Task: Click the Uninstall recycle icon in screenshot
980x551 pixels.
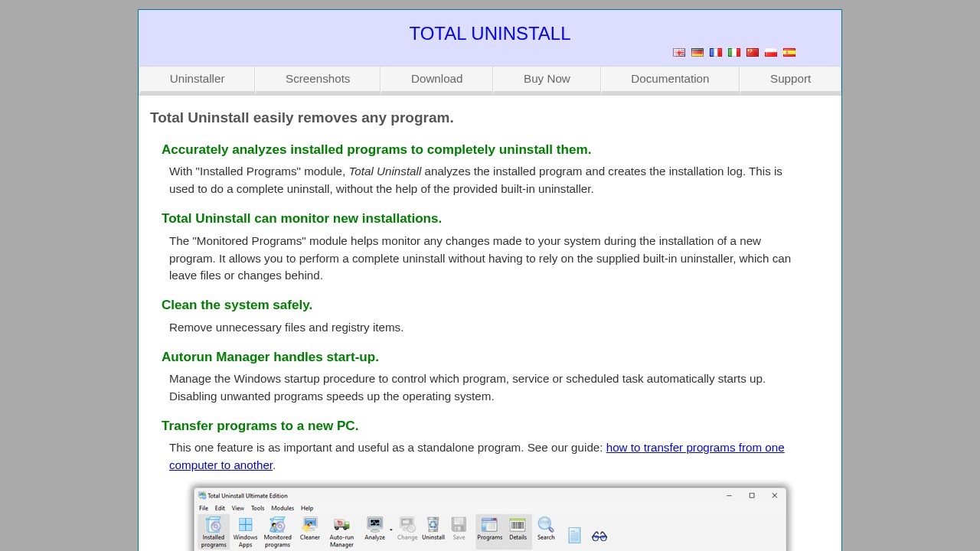Action: point(433,529)
